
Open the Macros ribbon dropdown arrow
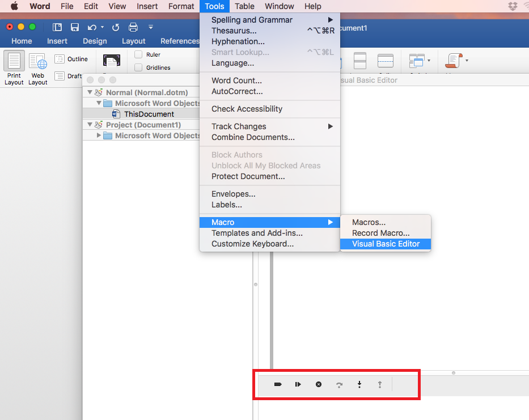(x=467, y=61)
